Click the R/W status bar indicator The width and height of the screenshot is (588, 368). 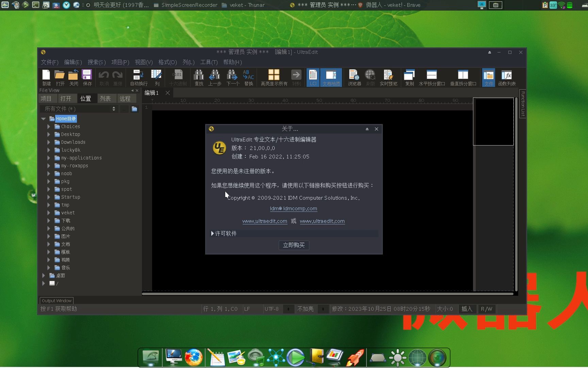[x=486, y=309]
